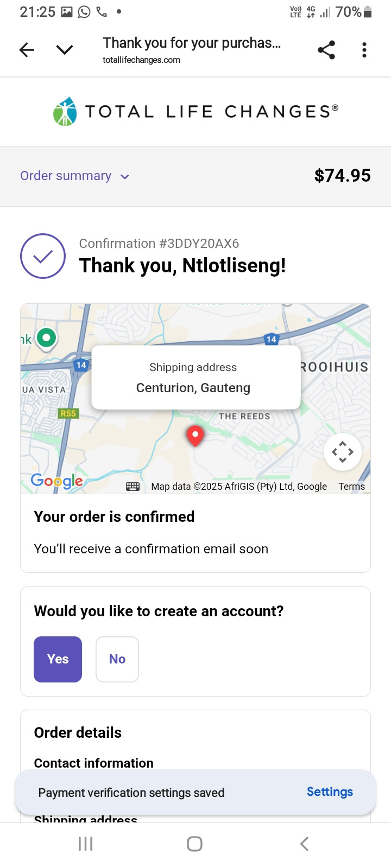Toggle the map pan control button
This screenshot has width=391, height=868.
343,452
